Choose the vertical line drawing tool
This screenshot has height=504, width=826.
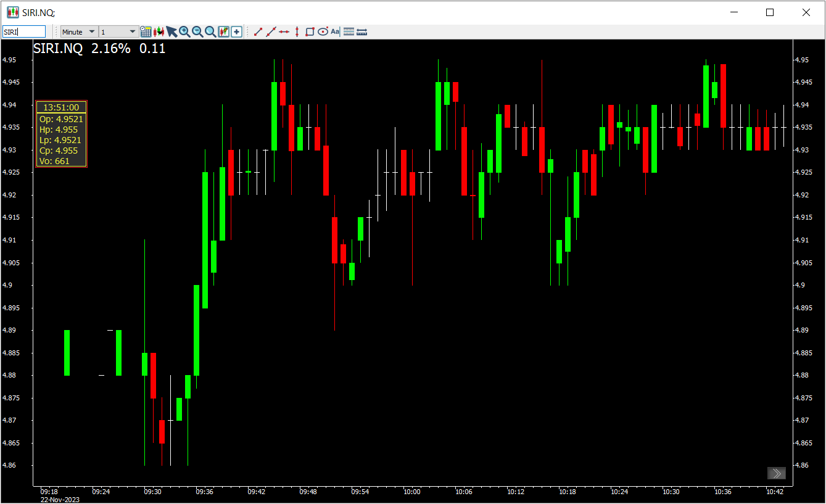pyautogui.click(x=297, y=31)
